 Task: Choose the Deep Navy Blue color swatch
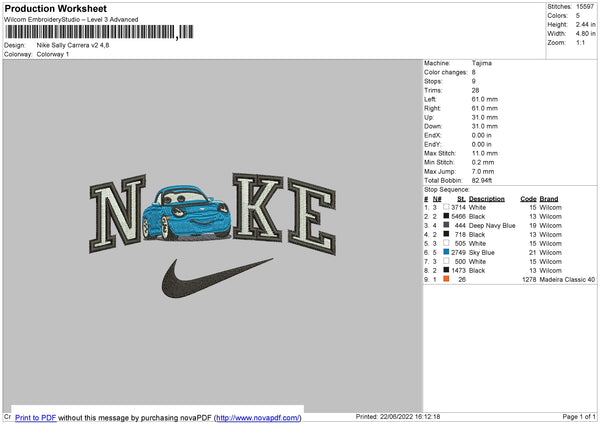pos(446,225)
